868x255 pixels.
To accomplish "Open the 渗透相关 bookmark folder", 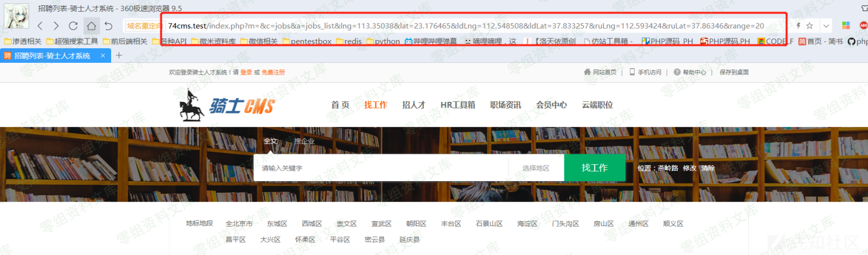I will (x=22, y=41).
